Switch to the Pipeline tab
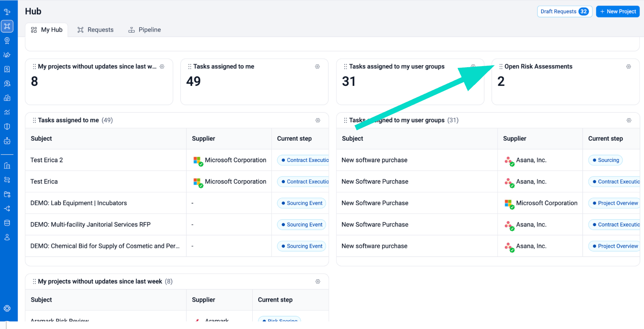Viewport: 644px width, 329px height. pos(144,30)
